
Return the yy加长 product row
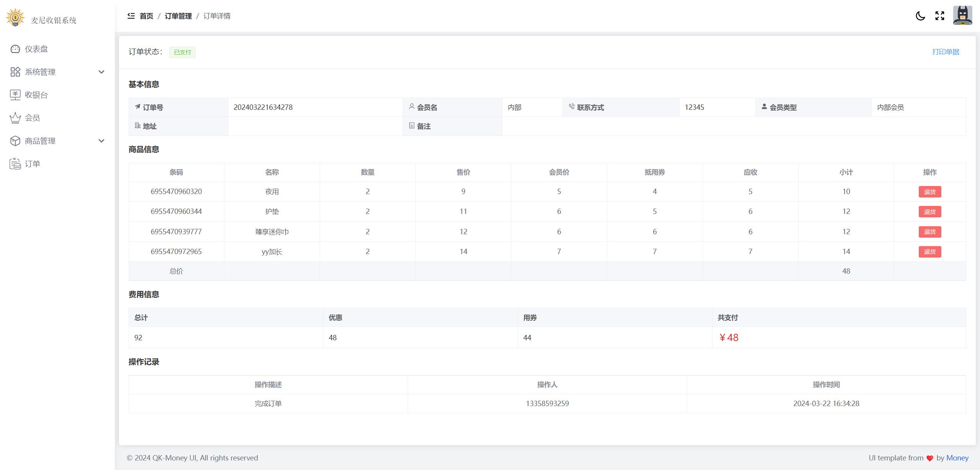point(929,252)
